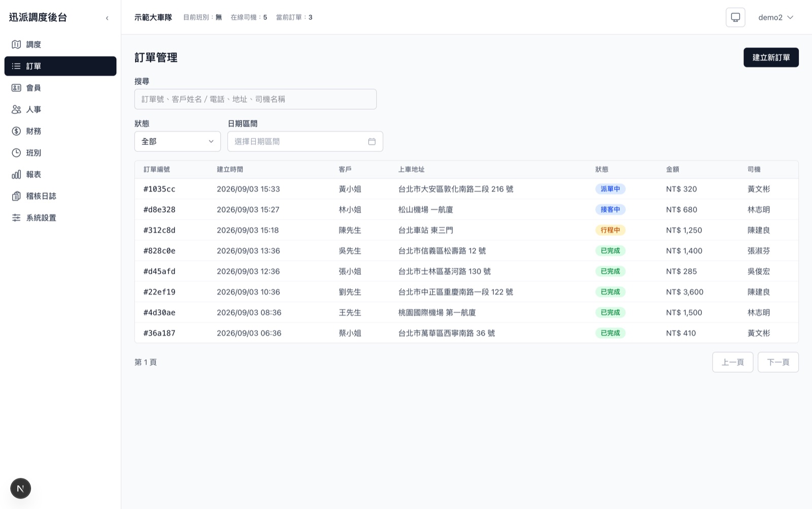Image resolution: width=812 pixels, height=509 pixels.
Task: Click the 建立時間 column header
Action: (230, 170)
